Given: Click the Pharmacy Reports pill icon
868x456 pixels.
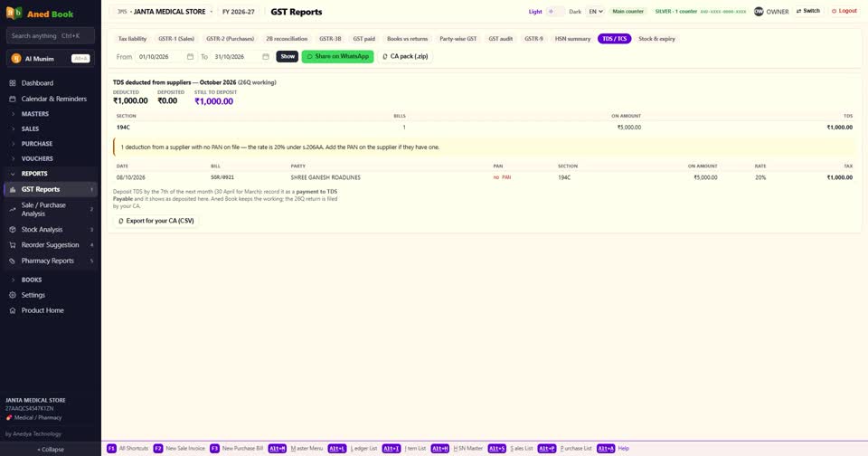Looking at the screenshot, I should [12, 261].
